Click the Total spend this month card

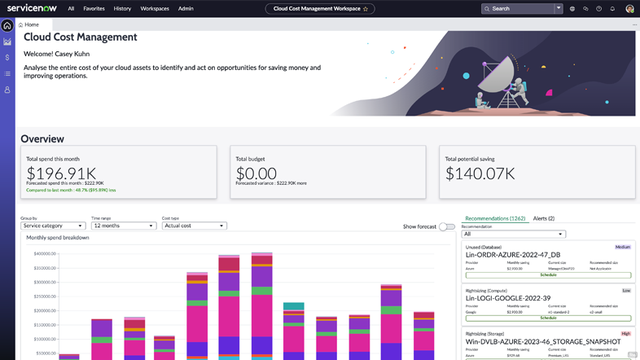[x=119, y=172]
